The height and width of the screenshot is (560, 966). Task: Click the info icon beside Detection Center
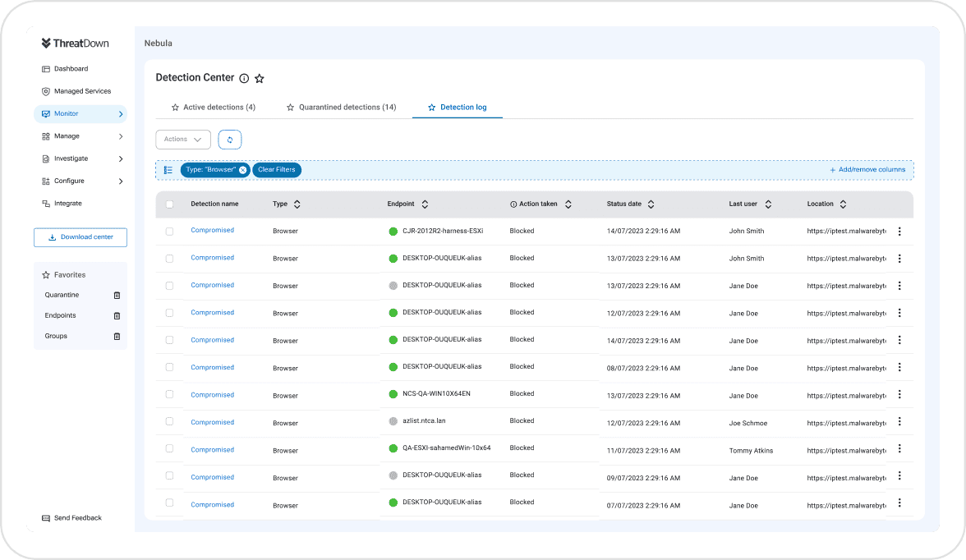point(244,78)
